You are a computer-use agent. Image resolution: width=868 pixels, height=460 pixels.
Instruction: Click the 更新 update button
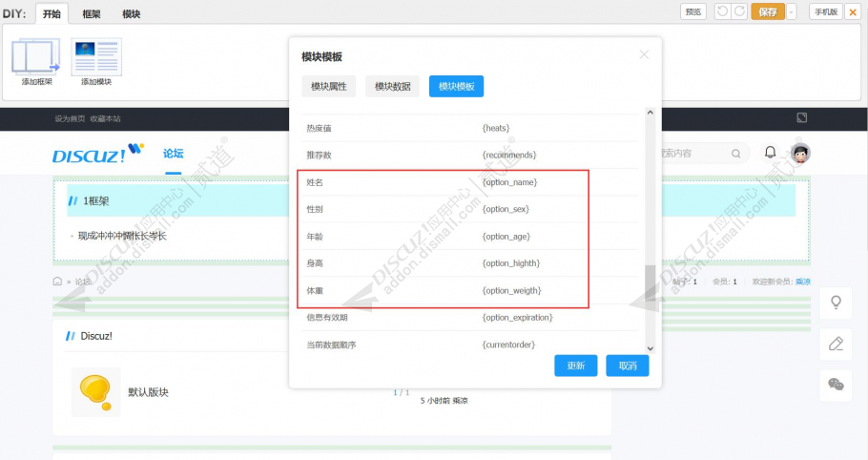tap(576, 366)
